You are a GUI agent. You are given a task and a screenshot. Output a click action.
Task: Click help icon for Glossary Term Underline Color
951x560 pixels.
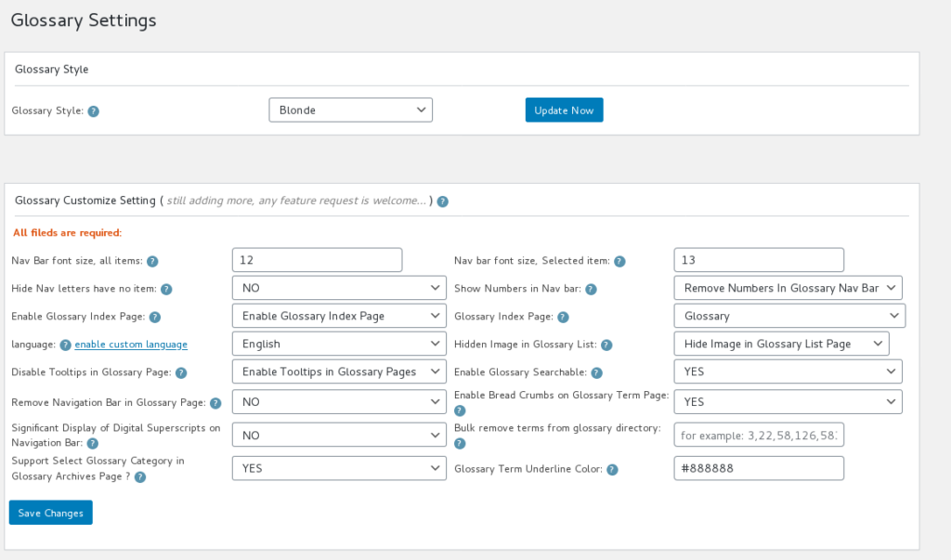[x=613, y=470]
